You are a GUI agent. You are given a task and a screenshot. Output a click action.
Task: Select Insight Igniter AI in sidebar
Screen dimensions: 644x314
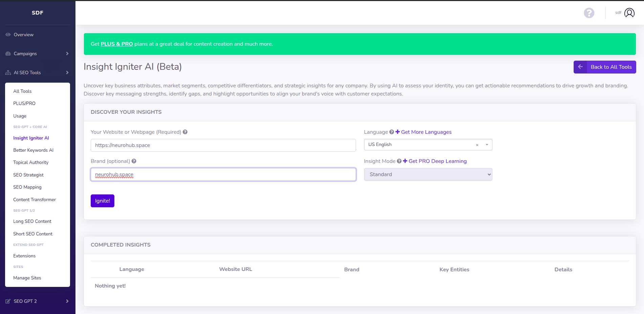[x=31, y=138]
